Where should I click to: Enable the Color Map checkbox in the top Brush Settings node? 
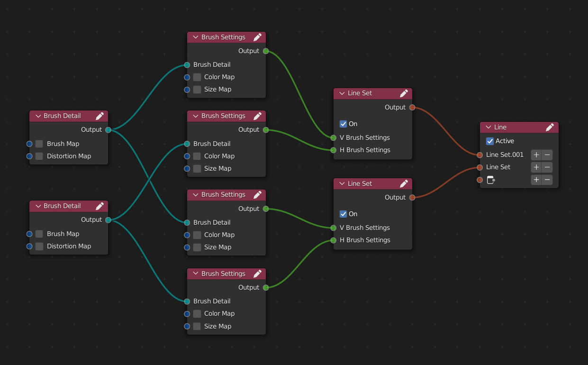coord(197,77)
